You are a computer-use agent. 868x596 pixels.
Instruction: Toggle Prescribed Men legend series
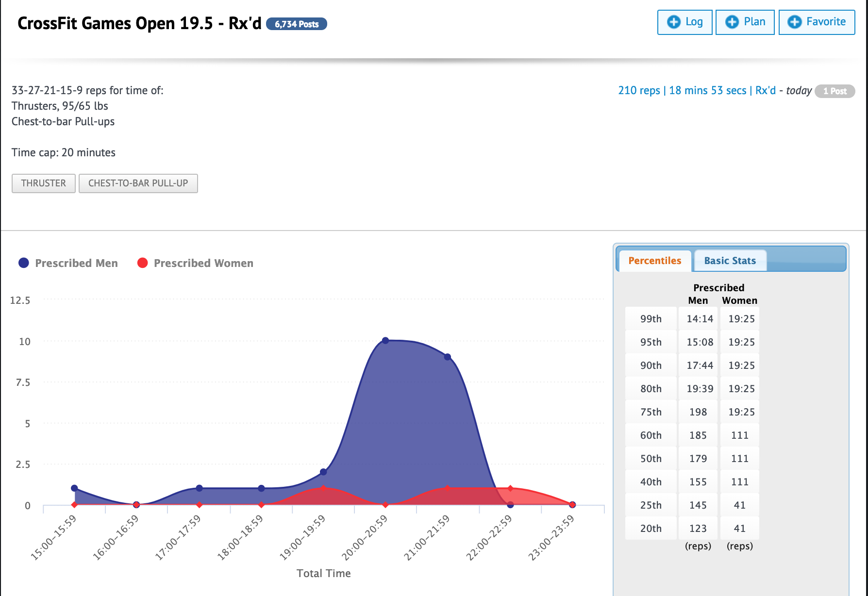(x=76, y=263)
